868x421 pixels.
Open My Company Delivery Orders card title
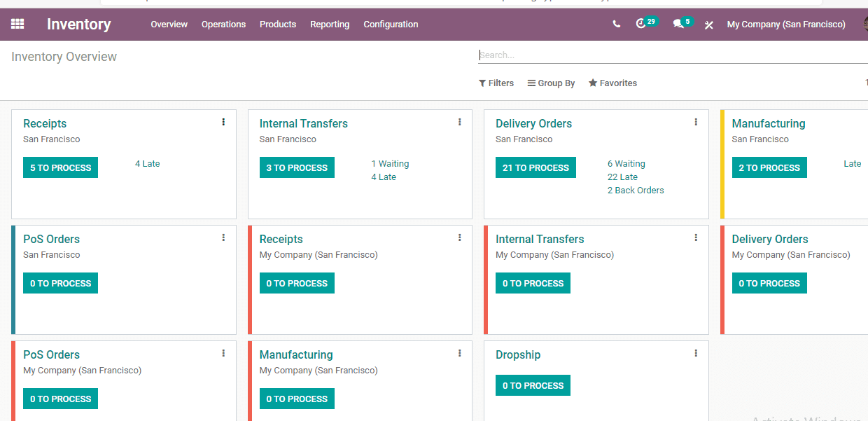click(x=770, y=239)
